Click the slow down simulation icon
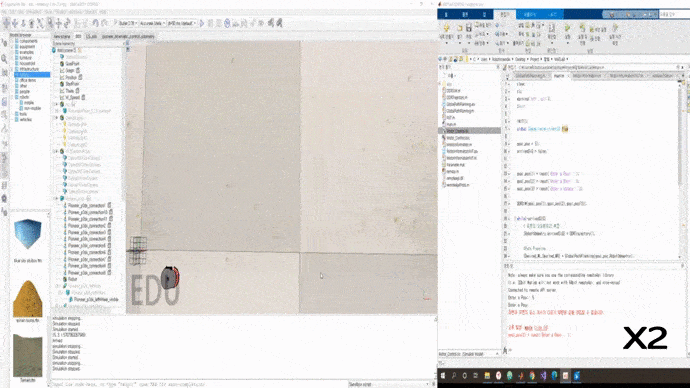Image resolution: width=690 pixels, height=388 pixels. click(x=235, y=23)
